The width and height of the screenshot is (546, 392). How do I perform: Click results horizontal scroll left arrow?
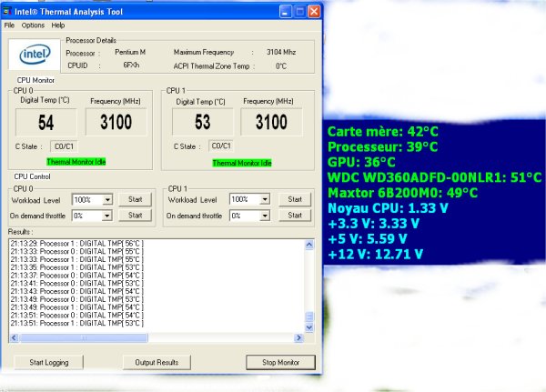tap(14, 337)
